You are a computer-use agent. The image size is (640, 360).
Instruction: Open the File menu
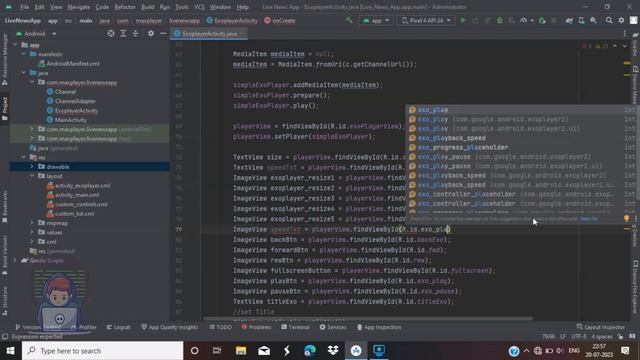24,7
